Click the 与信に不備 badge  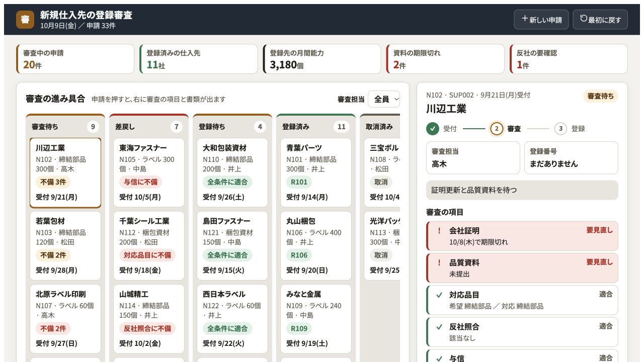[140, 182]
